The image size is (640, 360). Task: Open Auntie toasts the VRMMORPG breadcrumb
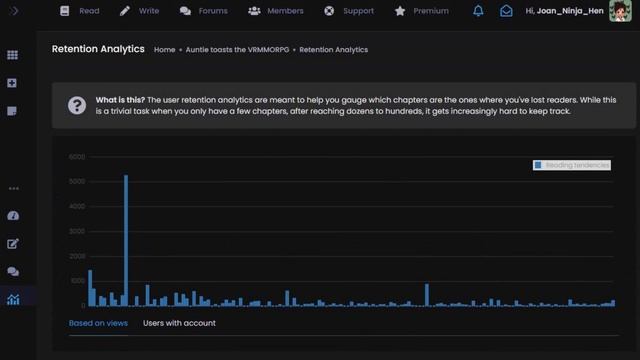(x=237, y=50)
